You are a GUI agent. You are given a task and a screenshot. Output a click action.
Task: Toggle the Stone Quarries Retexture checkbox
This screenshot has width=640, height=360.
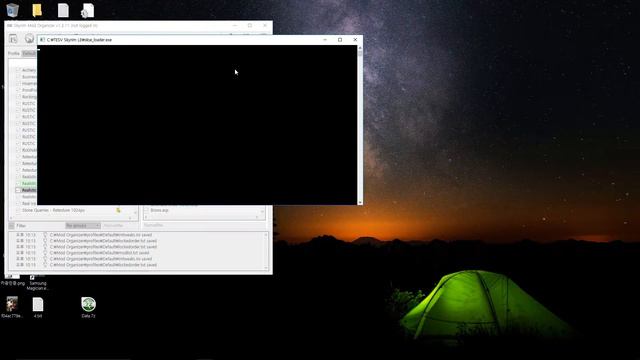tap(18, 210)
